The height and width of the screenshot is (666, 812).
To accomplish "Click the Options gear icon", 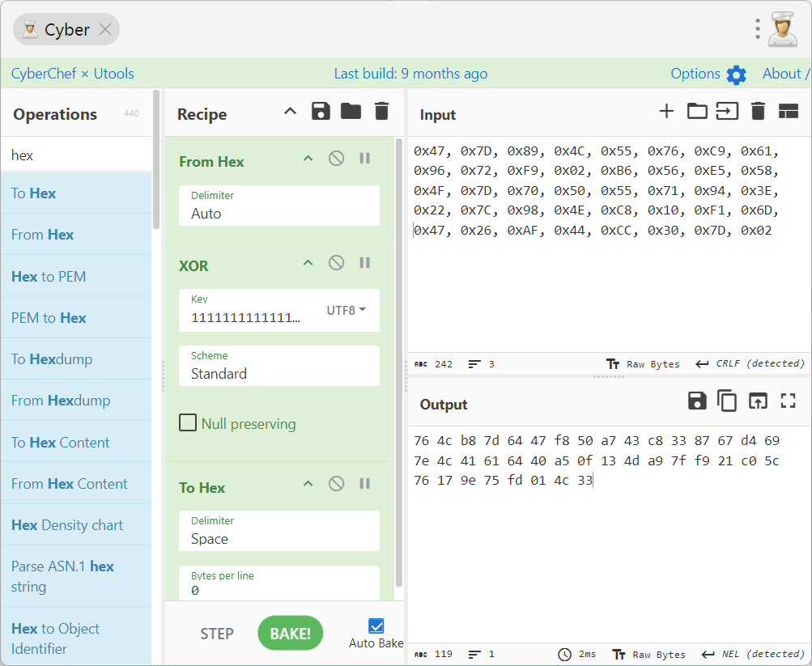I will point(736,75).
